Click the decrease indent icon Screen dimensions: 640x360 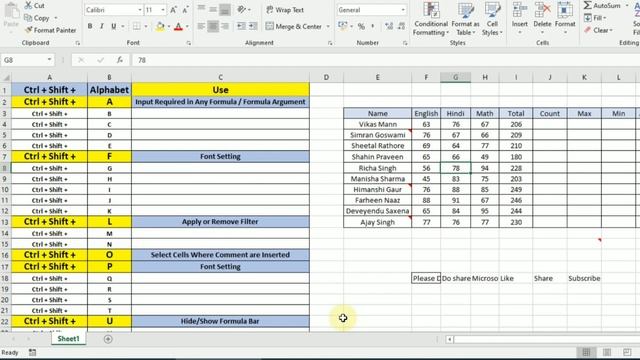point(242,27)
